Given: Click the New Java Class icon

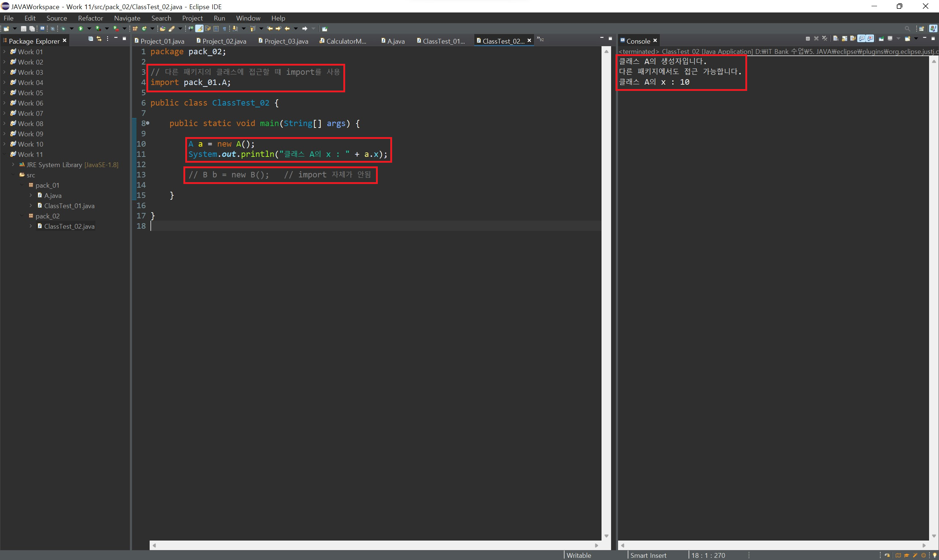Looking at the screenshot, I should 144,29.
